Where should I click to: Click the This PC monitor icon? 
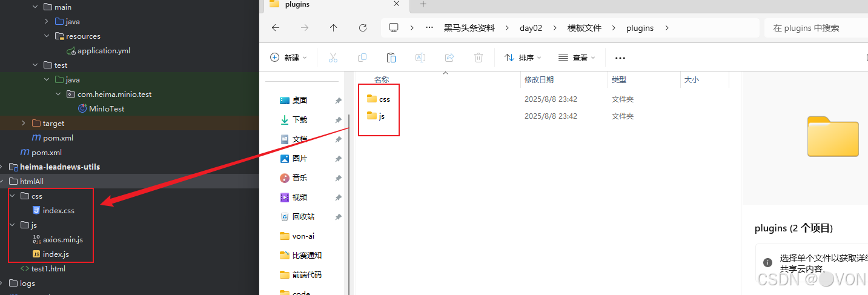point(394,28)
